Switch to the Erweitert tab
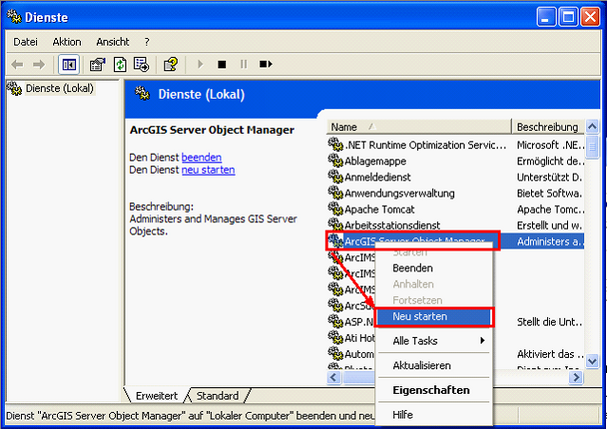This screenshot has width=607, height=429. 156,396
